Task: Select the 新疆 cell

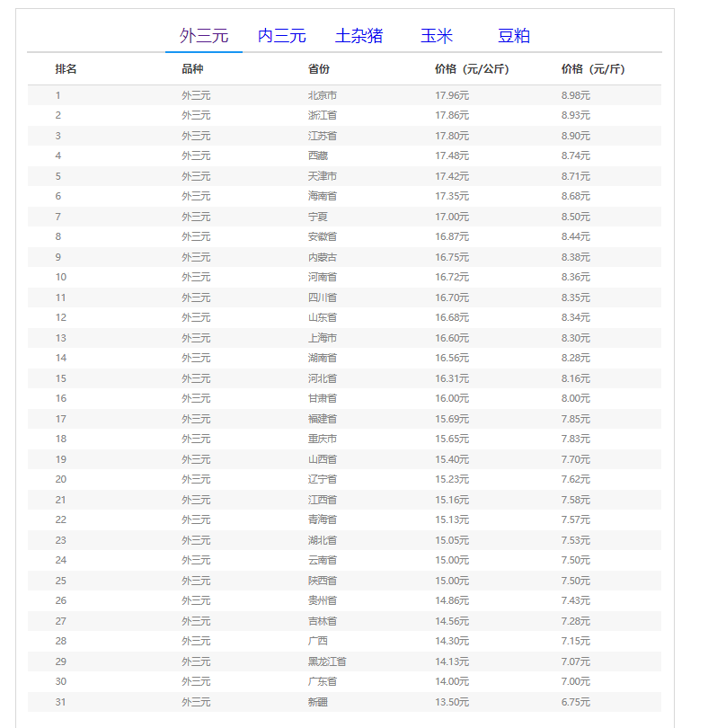Action: tap(318, 702)
